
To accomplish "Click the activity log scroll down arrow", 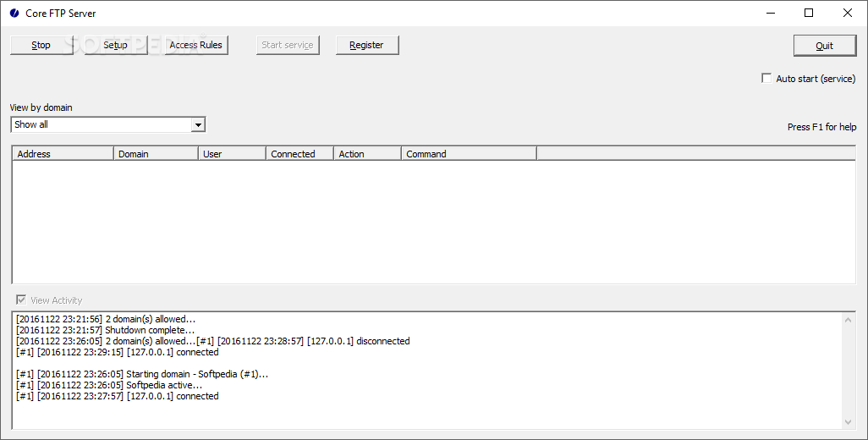I will 848,421.
